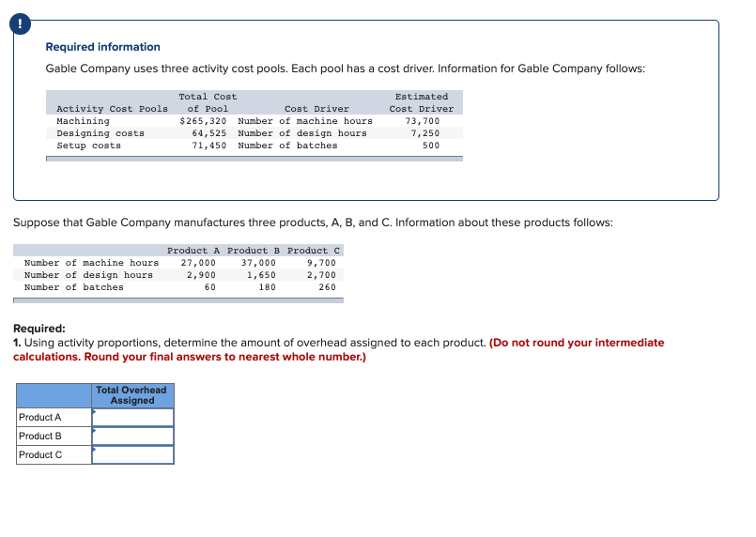Click Product B design hours '1,650'

261,275
